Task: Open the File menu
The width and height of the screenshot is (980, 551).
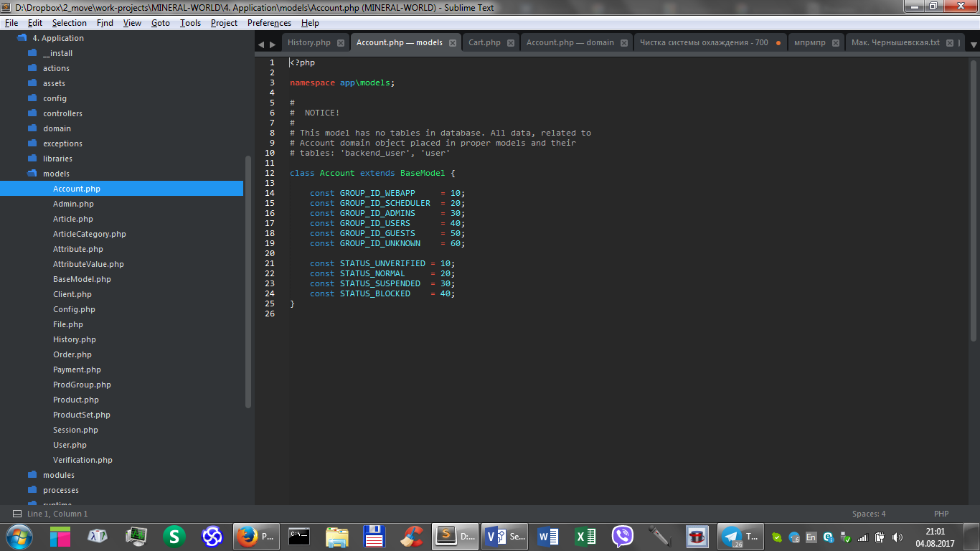Action: [11, 23]
